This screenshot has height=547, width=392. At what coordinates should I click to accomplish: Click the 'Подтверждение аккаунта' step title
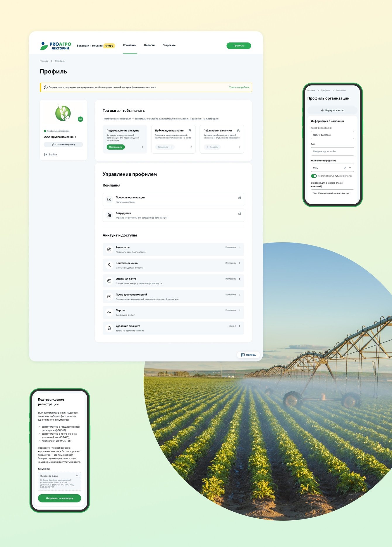[123, 131]
